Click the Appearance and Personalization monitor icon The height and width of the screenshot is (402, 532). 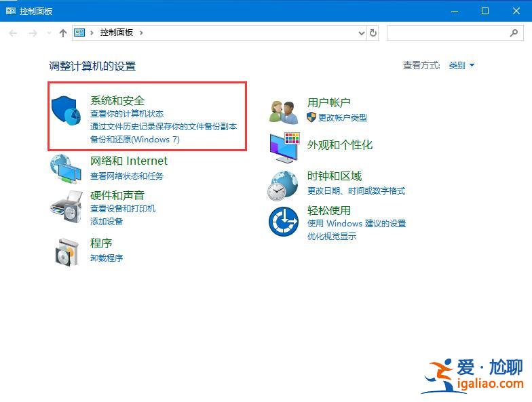click(285, 148)
